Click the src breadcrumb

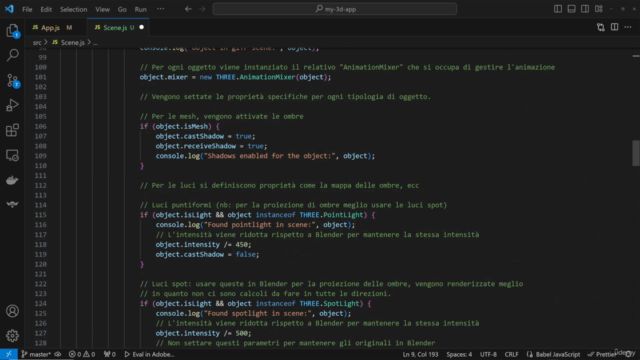[37, 42]
